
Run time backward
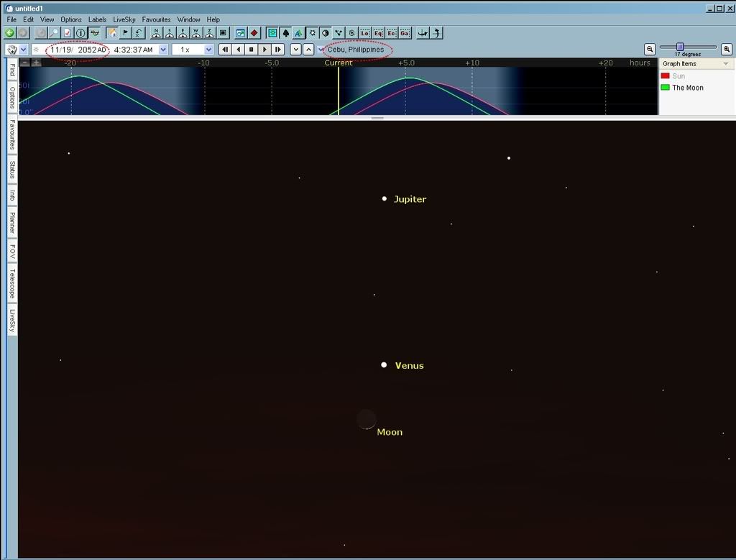point(239,50)
